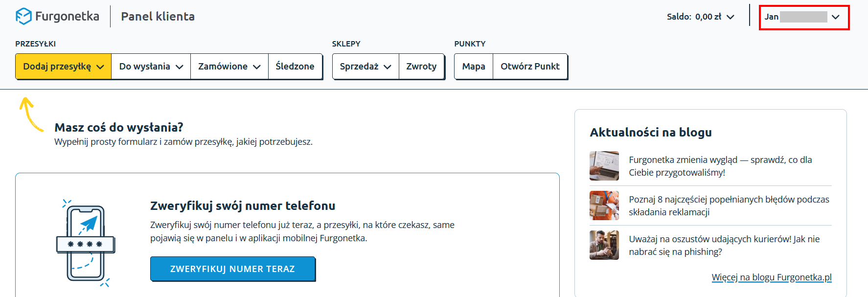This screenshot has width=868, height=297.
Task: Expand the Zamówione menu
Action: (229, 67)
